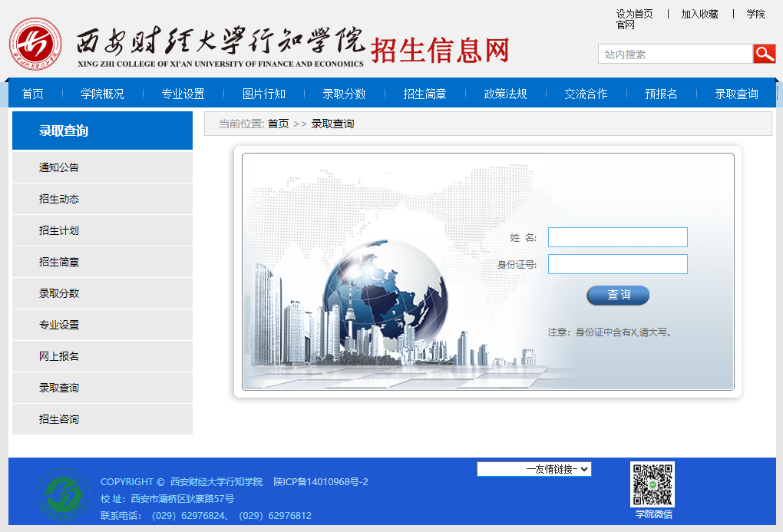Click the 学院微信 caption under the QR code

point(654,514)
